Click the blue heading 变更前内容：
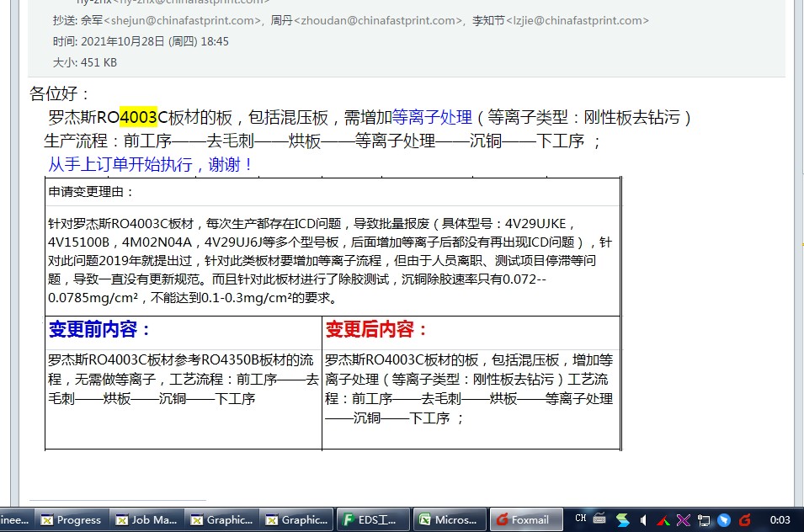The width and height of the screenshot is (804, 532). pos(99,329)
